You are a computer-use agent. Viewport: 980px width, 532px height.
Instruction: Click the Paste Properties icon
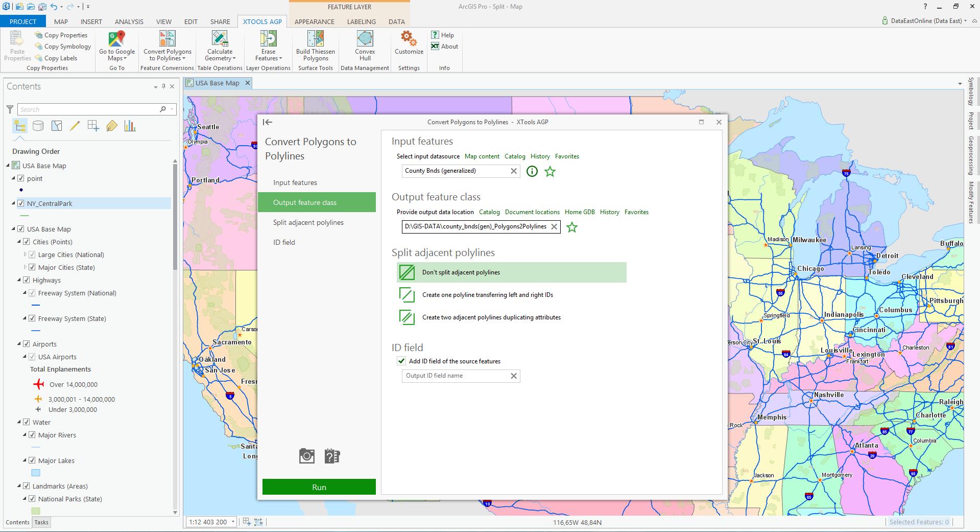click(17, 39)
